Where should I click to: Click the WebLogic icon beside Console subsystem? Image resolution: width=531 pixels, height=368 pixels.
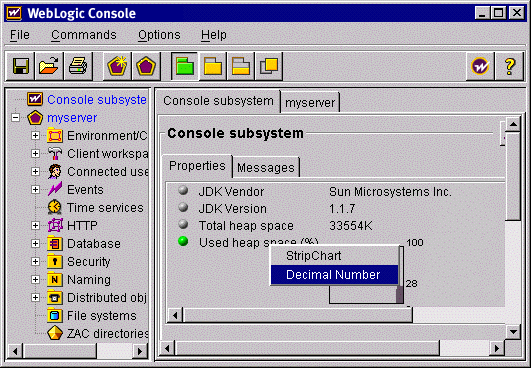(35, 99)
